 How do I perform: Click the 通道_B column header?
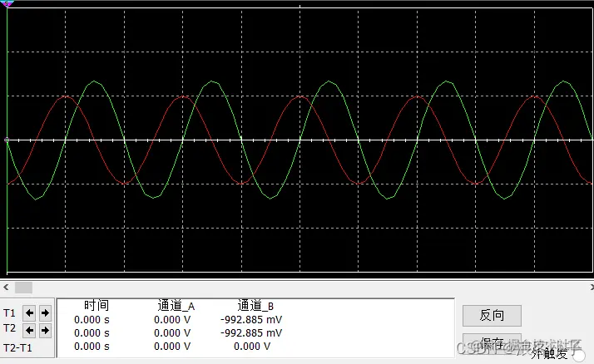coord(255,305)
